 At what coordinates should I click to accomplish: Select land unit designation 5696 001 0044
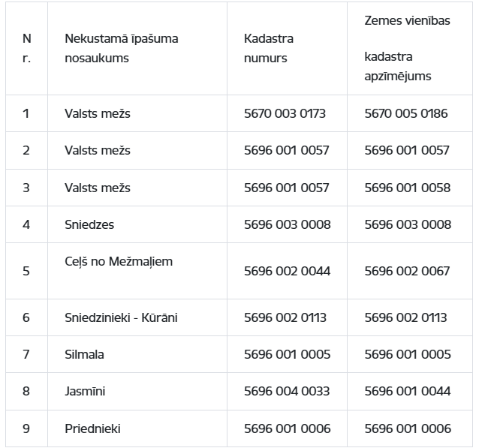[x=407, y=392]
